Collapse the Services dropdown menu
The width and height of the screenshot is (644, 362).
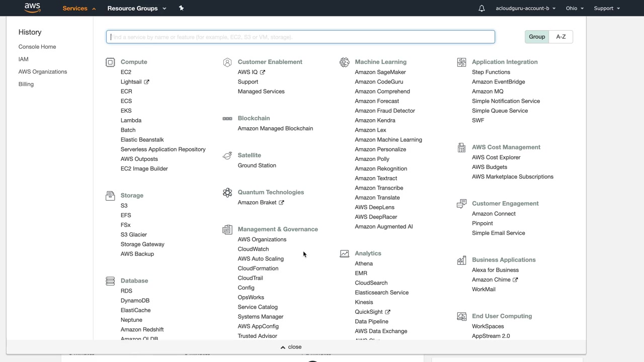pos(79,9)
